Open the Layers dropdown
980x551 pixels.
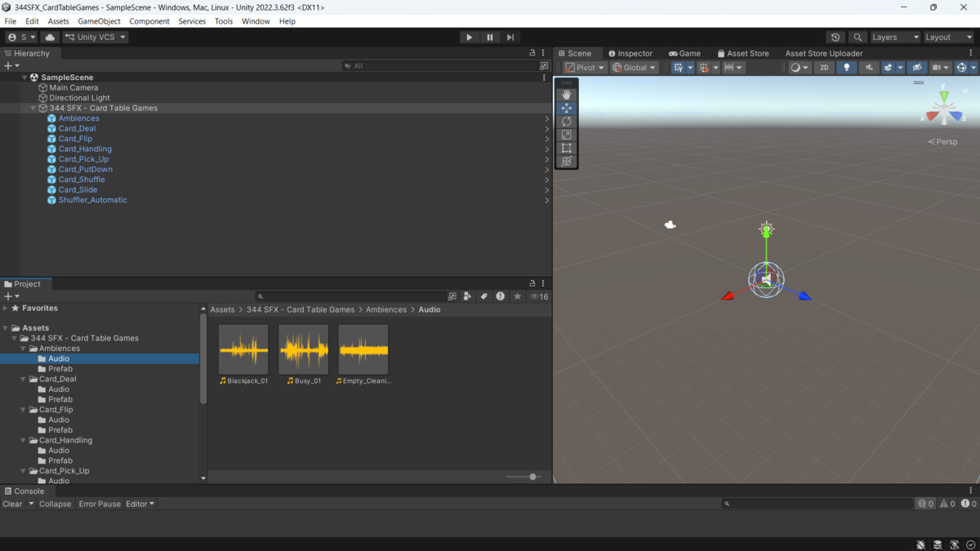pos(895,37)
